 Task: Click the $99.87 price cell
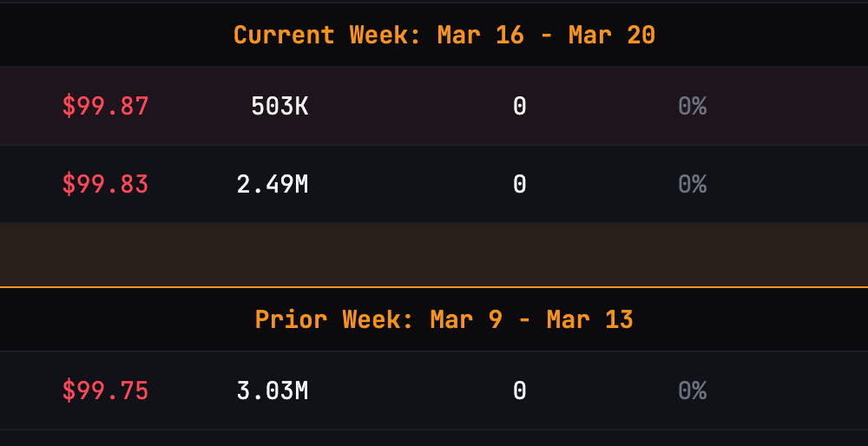coord(105,107)
